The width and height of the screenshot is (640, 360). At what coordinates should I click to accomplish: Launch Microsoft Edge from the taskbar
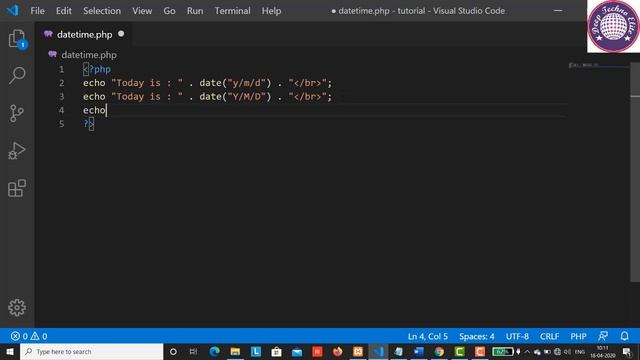215,351
